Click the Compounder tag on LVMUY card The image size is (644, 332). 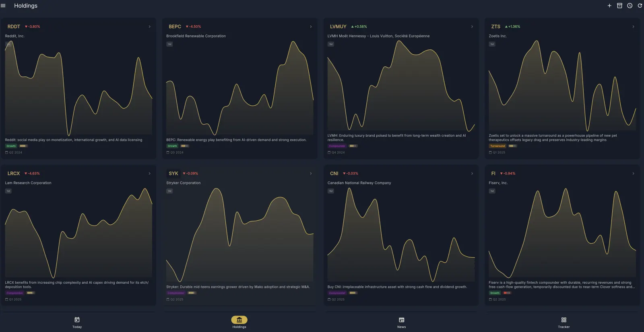pos(337,146)
